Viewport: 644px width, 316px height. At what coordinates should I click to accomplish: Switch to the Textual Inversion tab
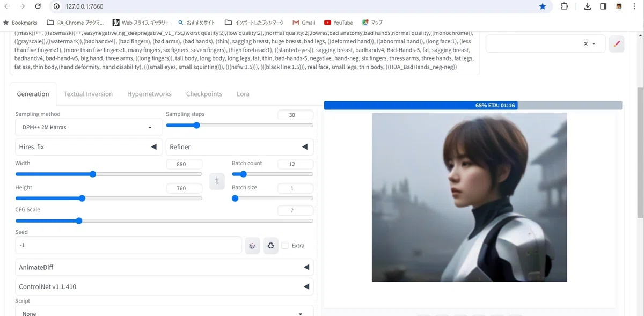[x=88, y=94]
